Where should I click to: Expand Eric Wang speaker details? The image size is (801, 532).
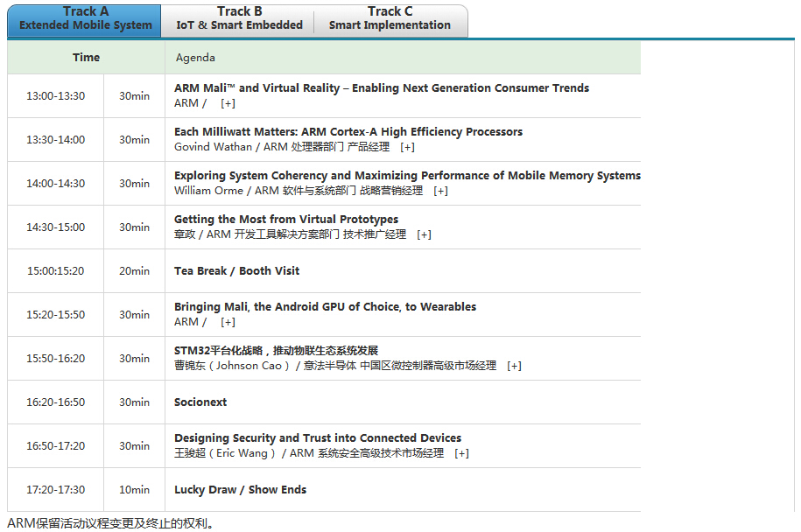(461, 453)
